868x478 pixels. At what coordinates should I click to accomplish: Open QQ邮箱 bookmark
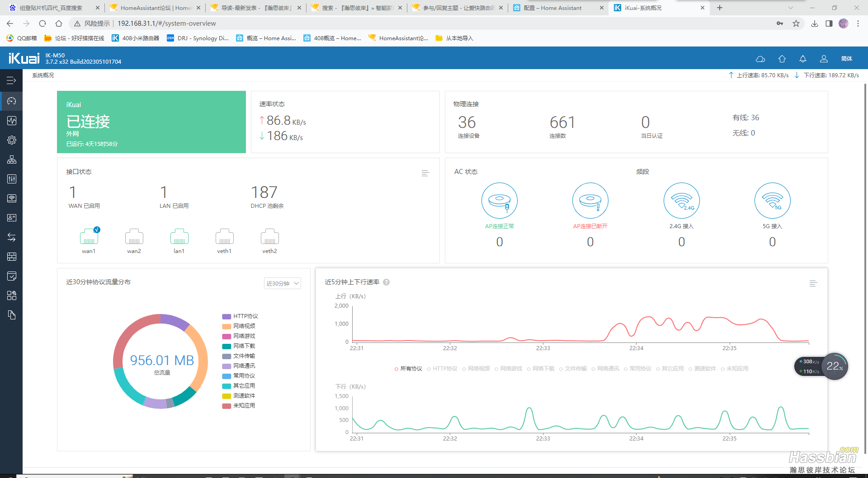tap(22, 38)
